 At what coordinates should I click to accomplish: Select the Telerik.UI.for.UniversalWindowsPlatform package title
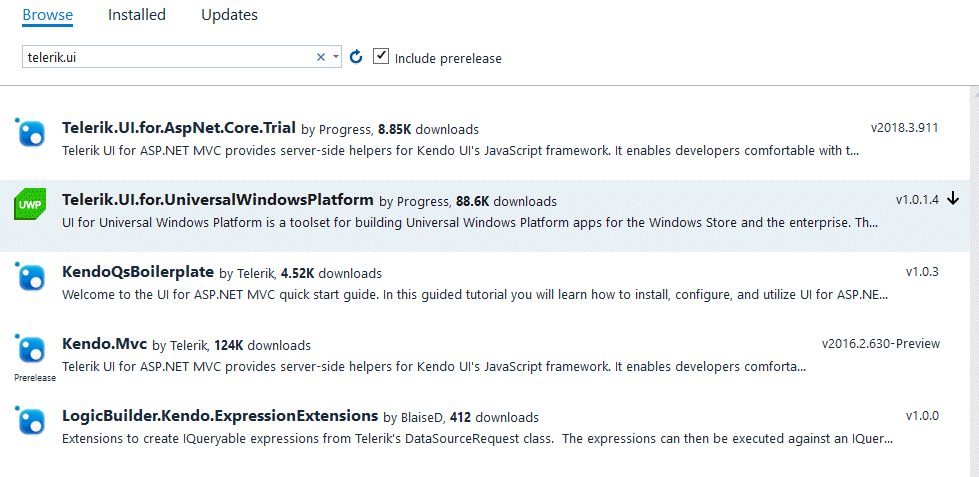pyautogui.click(x=217, y=200)
